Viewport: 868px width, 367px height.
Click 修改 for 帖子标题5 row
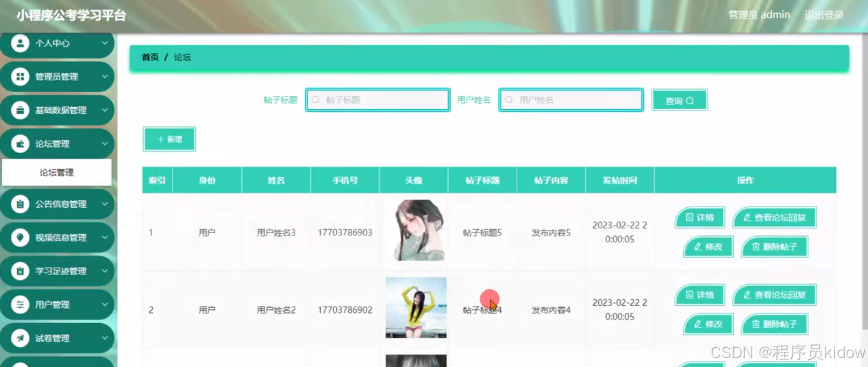click(x=708, y=247)
